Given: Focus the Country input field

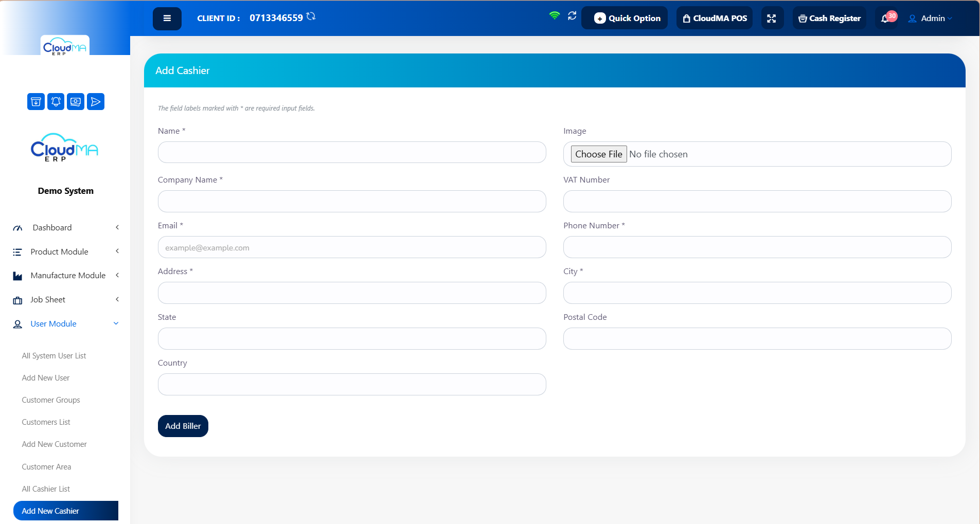Looking at the screenshot, I should point(352,384).
